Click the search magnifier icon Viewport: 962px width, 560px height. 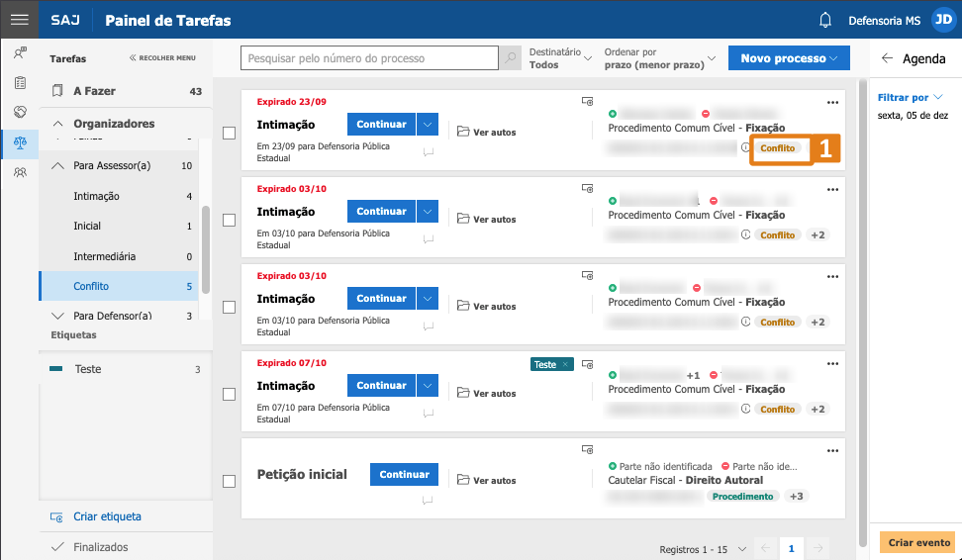tap(511, 58)
